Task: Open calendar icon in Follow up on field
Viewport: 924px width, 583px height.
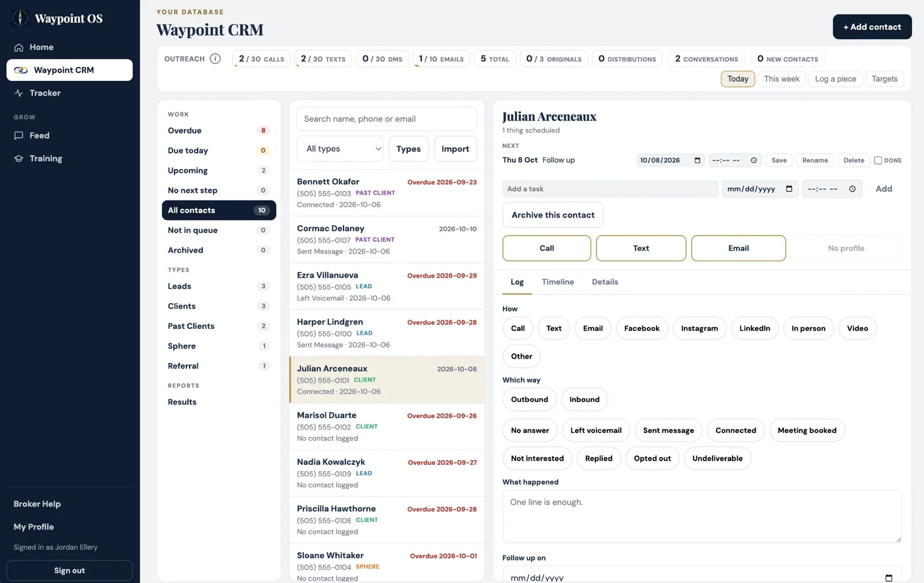Action: [889, 577]
